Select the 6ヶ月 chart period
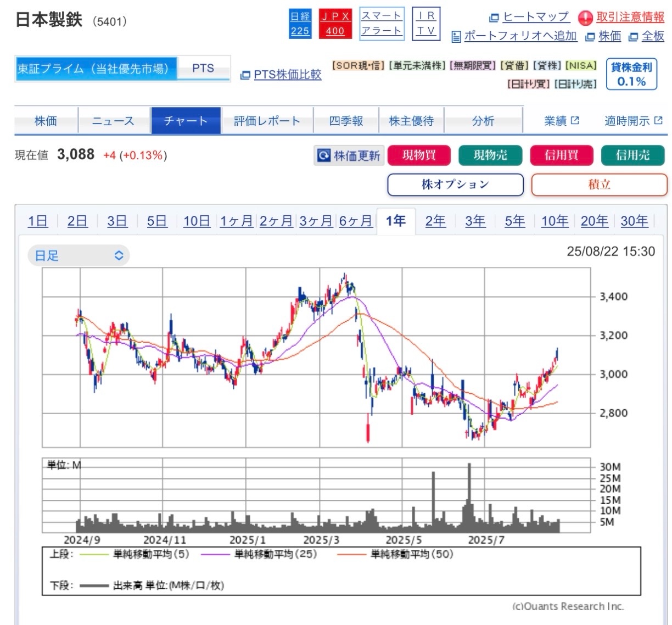 pos(356,221)
